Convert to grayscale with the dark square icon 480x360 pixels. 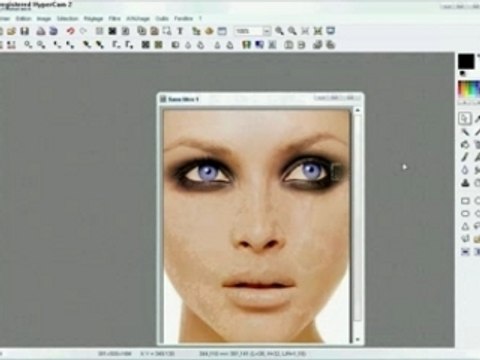click(145, 45)
